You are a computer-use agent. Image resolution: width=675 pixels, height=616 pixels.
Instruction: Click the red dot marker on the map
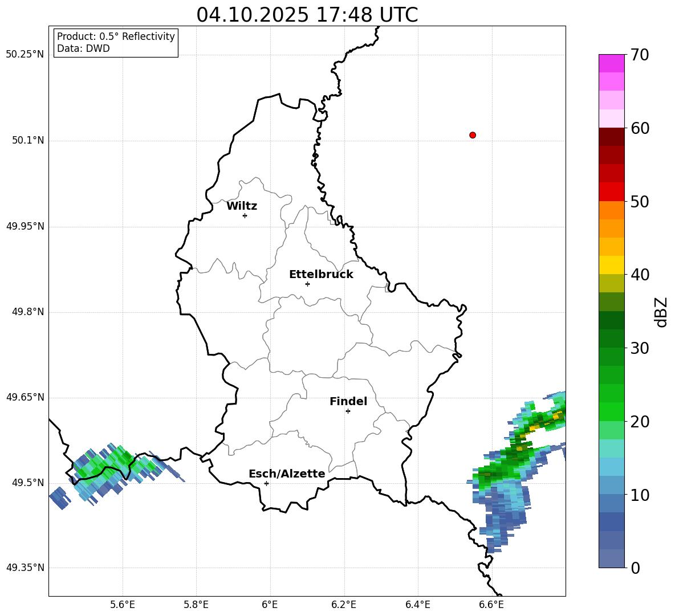pyautogui.click(x=472, y=135)
